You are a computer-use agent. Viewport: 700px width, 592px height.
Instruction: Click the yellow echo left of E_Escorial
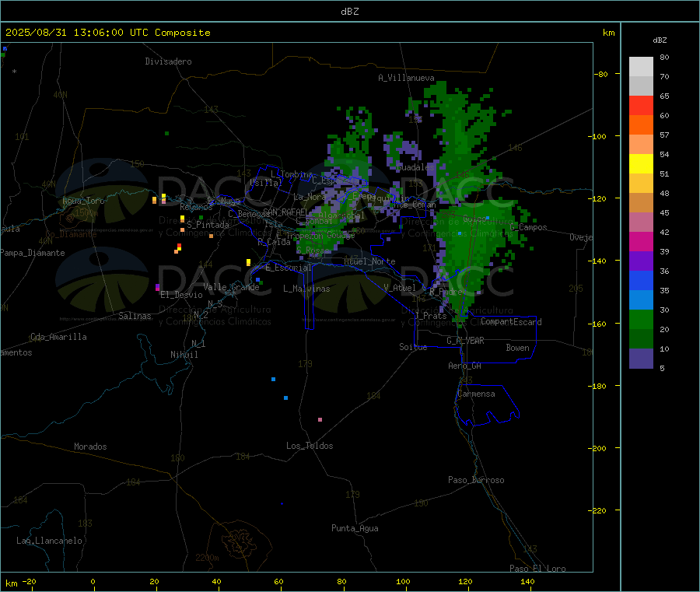[249, 262]
